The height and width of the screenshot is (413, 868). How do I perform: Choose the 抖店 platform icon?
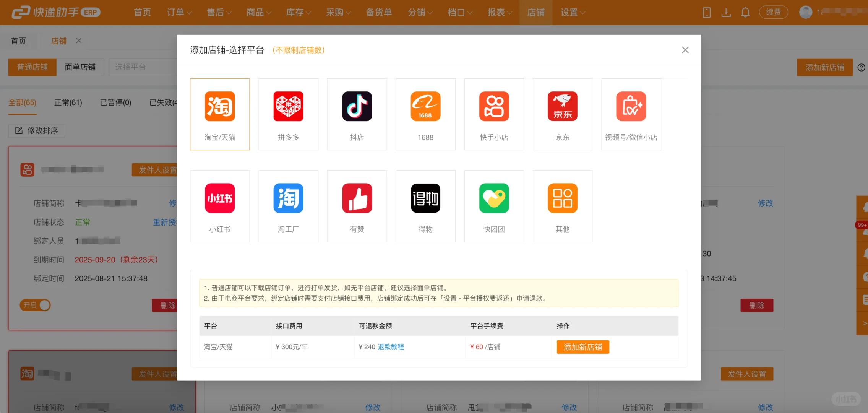click(x=357, y=114)
